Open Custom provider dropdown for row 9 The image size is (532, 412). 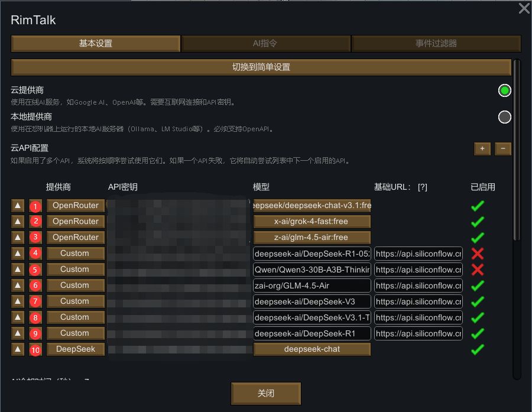75,333
